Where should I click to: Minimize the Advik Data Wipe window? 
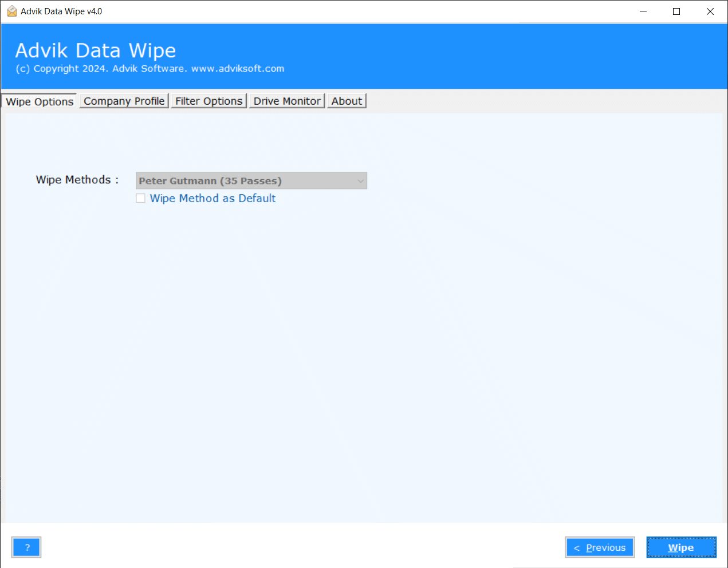643,11
